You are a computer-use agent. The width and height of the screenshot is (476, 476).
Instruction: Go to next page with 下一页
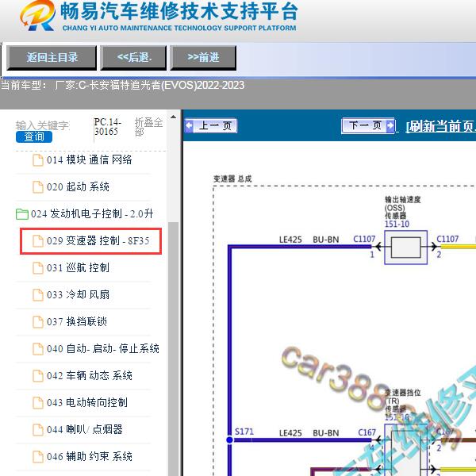(x=368, y=125)
